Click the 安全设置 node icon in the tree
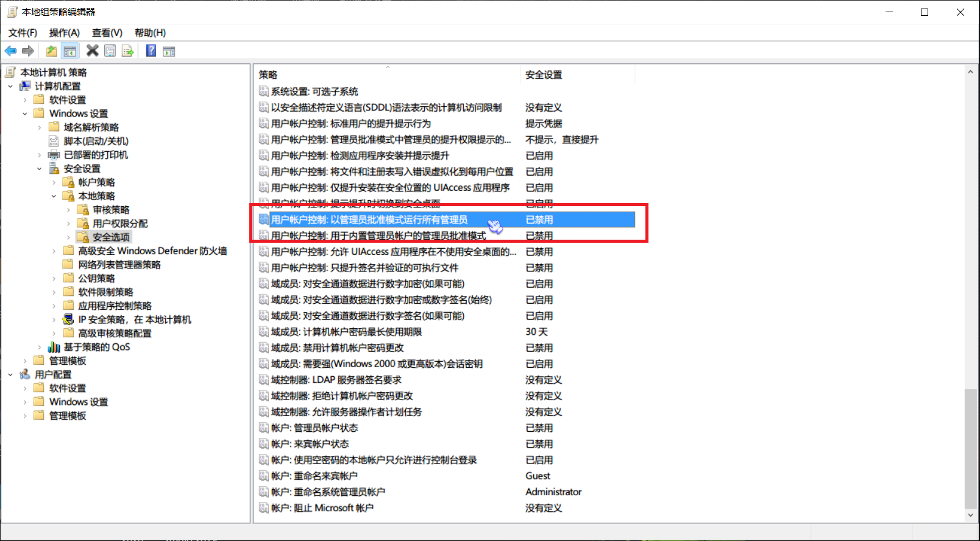 [x=54, y=168]
